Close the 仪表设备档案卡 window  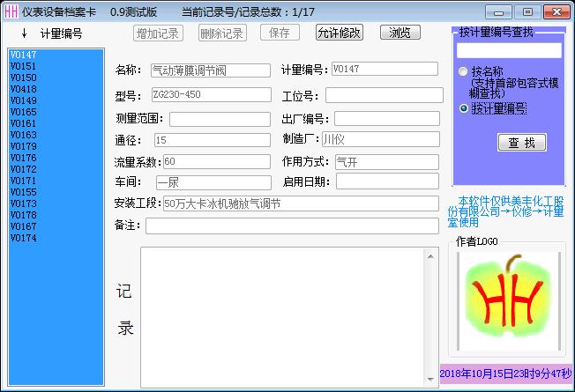[556, 12]
